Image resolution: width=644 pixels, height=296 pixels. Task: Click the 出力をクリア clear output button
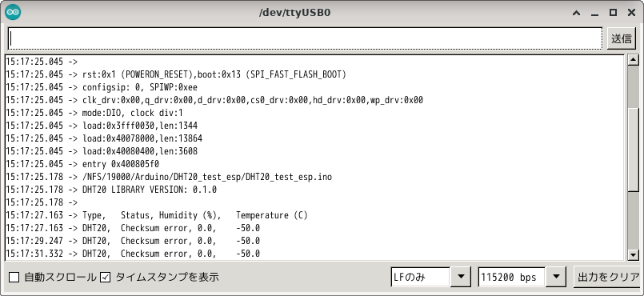coord(608,277)
